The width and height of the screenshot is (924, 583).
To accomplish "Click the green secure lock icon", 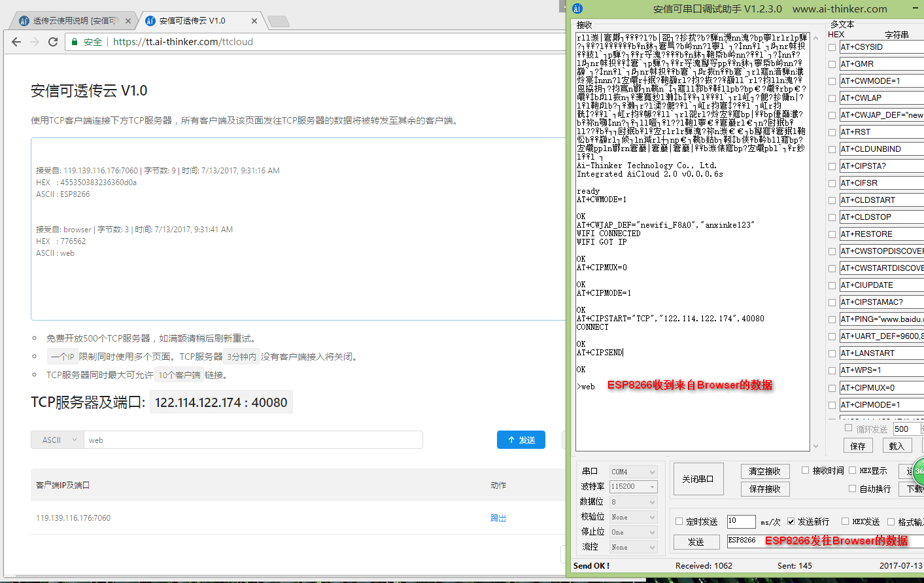I will click(x=75, y=42).
